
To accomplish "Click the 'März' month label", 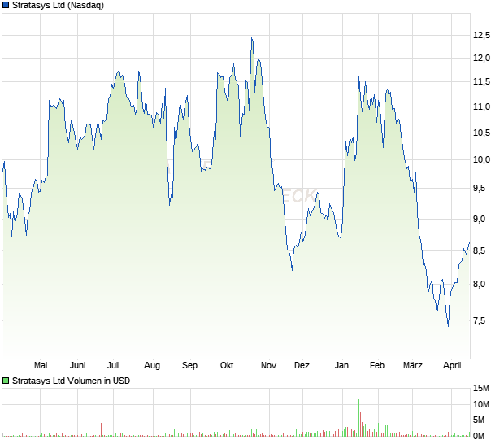I will (x=412, y=365).
